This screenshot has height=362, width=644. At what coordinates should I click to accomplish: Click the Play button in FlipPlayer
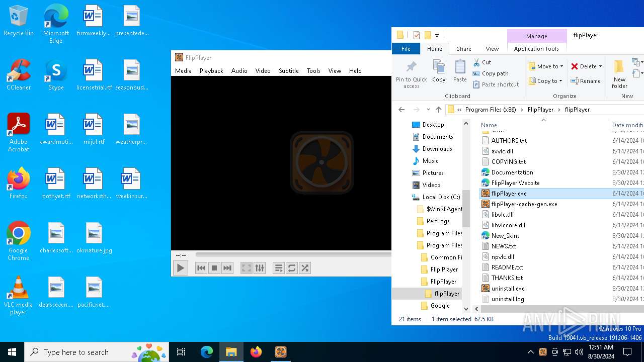click(180, 268)
